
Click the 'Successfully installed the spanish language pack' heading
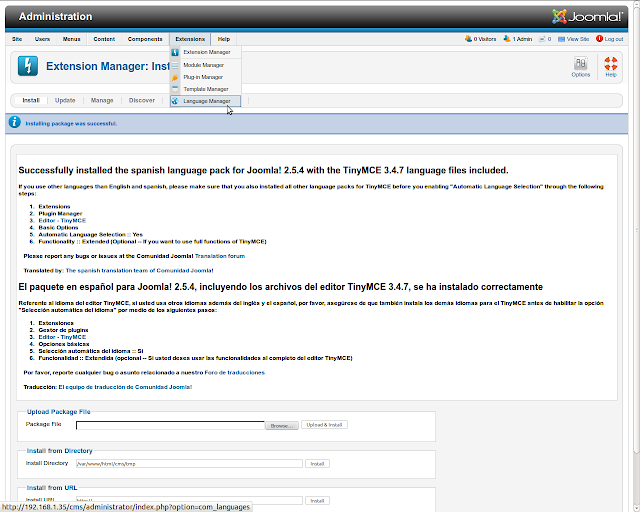pyautogui.click(x=263, y=170)
